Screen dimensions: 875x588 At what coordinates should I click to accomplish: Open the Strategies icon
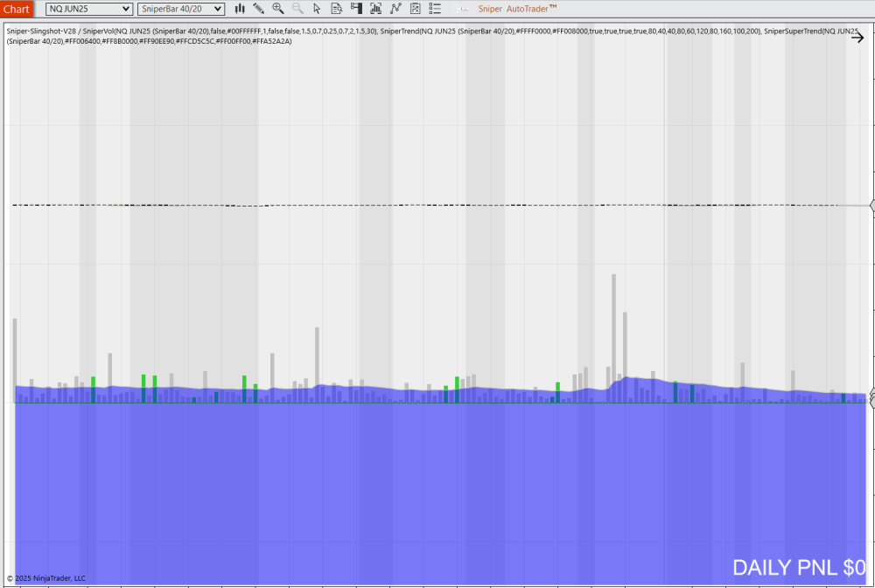click(415, 9)
